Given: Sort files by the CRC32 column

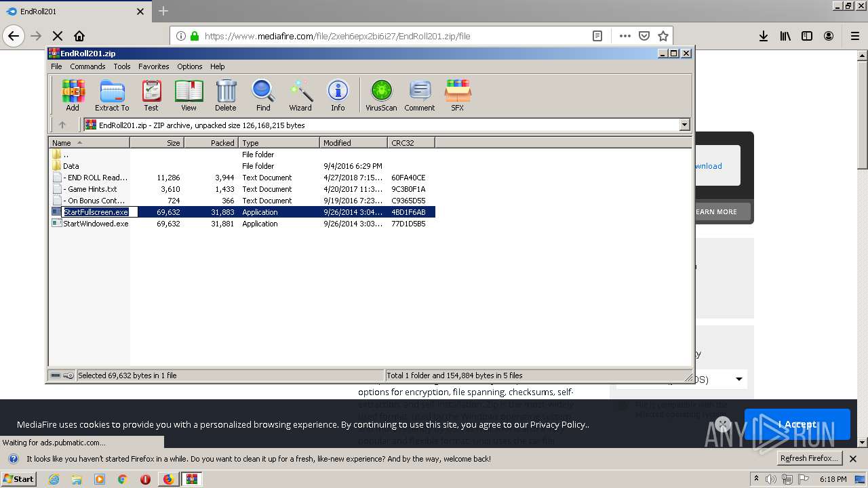Looking at the screenshot, I should tap(411, 142).
